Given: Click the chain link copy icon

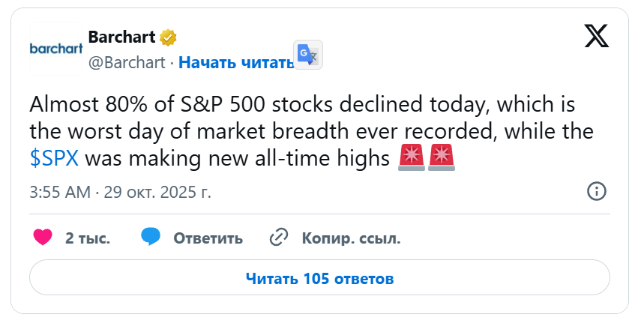Looking at the screenshot, I should tap(278, 238).
